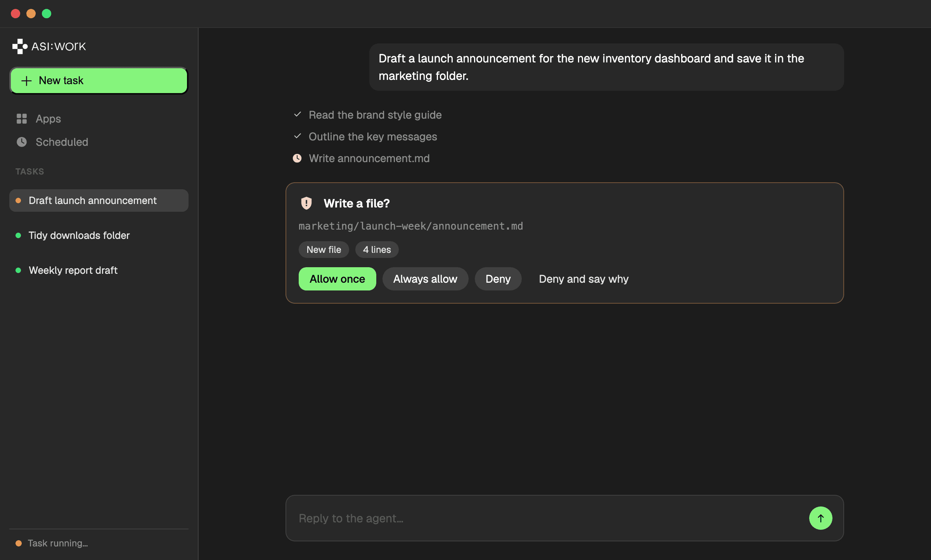Click the green status dot beside Weekly report draft

(18, 270)
